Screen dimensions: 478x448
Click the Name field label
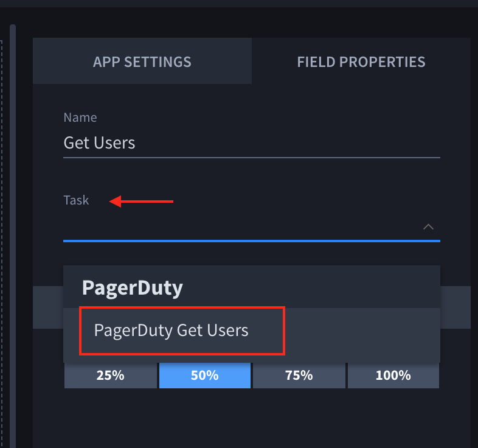(x=80, y=117)
